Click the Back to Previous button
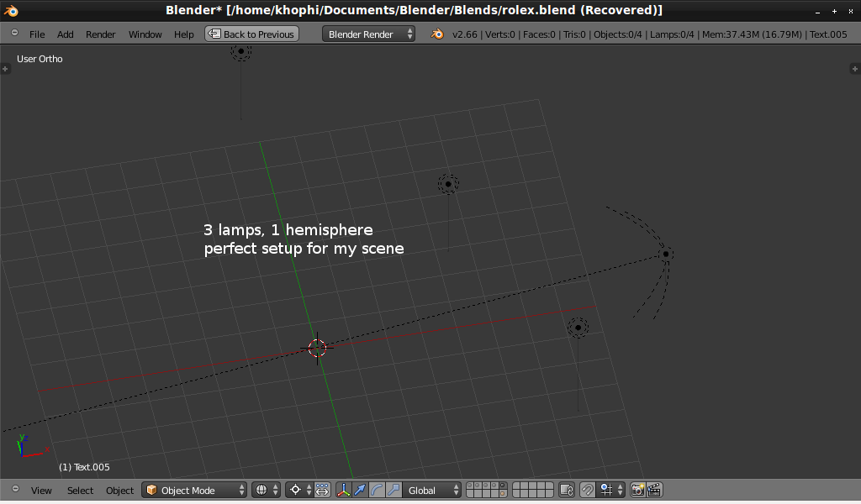This screenshot has height=504, width=861. [251, 34]
